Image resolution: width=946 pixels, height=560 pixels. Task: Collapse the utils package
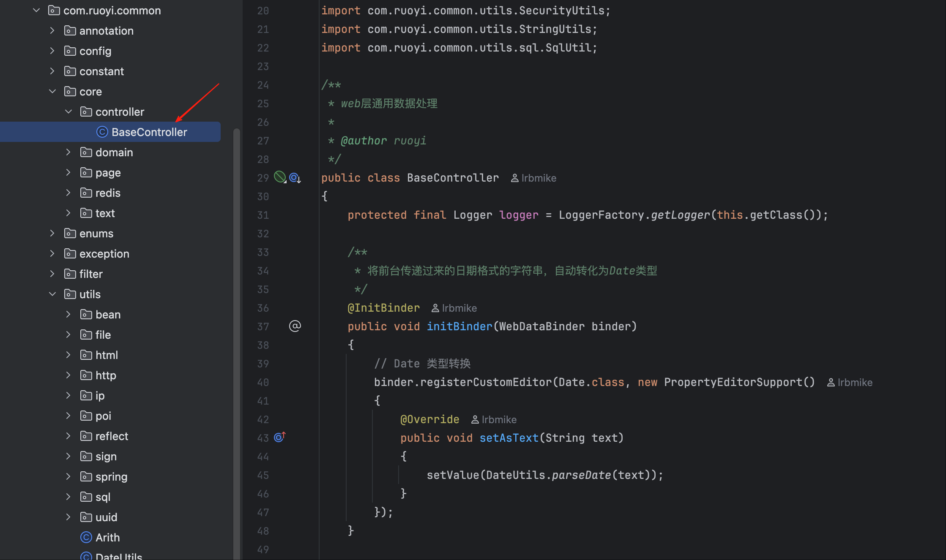[52, 294]
